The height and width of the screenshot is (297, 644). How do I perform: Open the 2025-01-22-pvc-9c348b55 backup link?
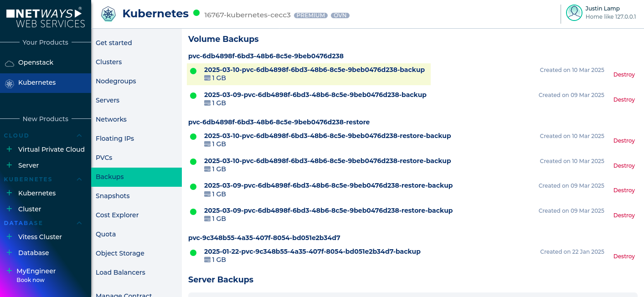pyautogui.click(x=312, y=251)
